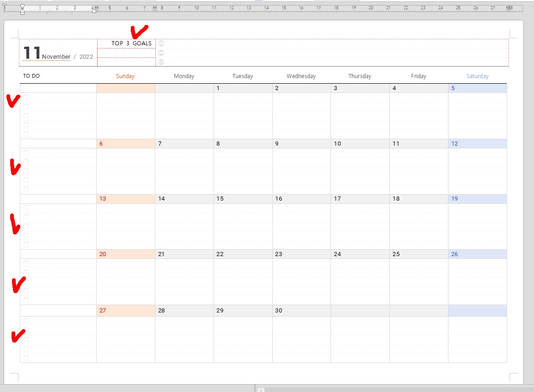534x392 pixels.
Task: Click the Monday column header
Action: (x=184, y=76)
